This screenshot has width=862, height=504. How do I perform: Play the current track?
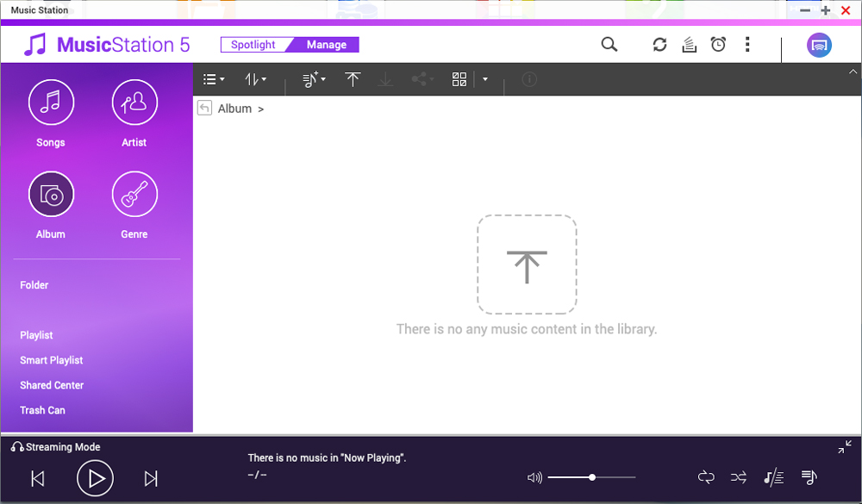pos(95,479)
